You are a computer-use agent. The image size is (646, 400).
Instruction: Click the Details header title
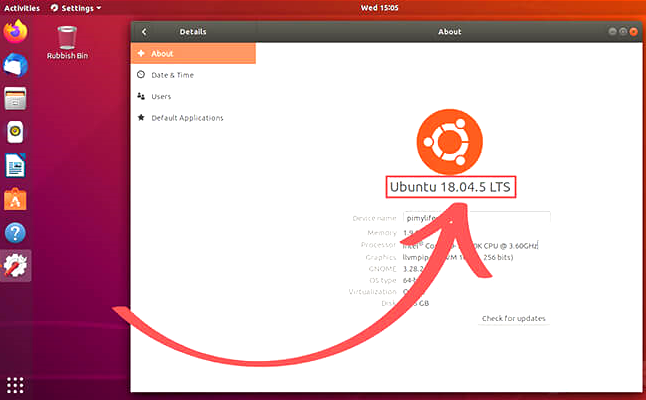pyautogui.click(x=193, y=32)
